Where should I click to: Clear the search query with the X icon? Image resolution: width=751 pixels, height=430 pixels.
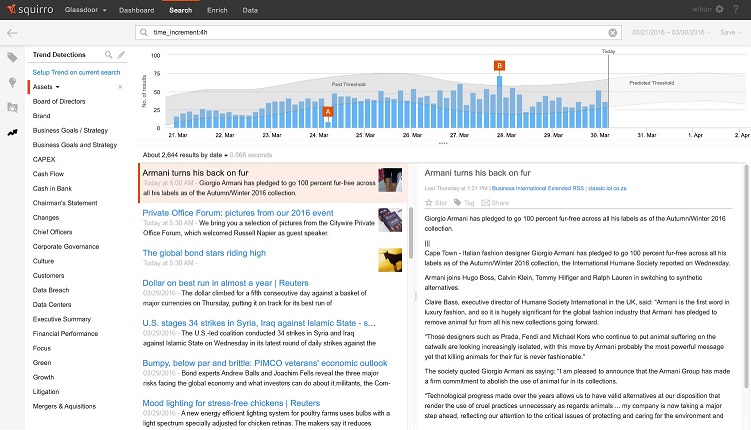coord(613,33)
